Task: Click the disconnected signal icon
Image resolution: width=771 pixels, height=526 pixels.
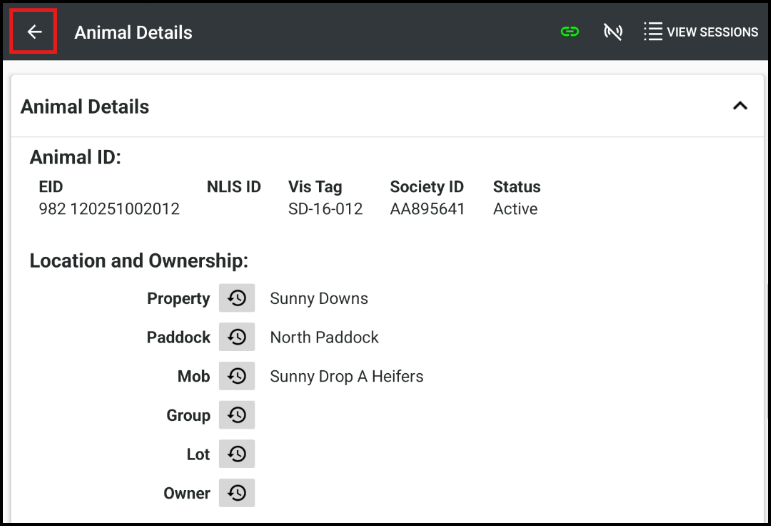Action: [613, 32]
